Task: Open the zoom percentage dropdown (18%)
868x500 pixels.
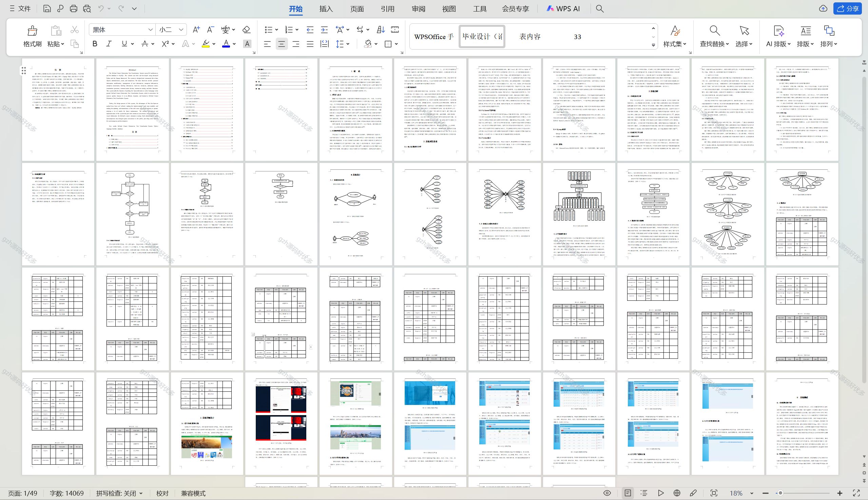Action: click(752, 493)
